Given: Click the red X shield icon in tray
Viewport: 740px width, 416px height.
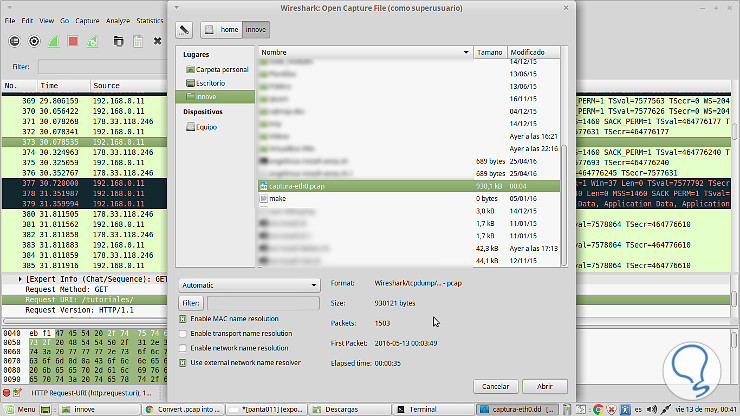Looking at the screenshot, I should coord(612,409).
